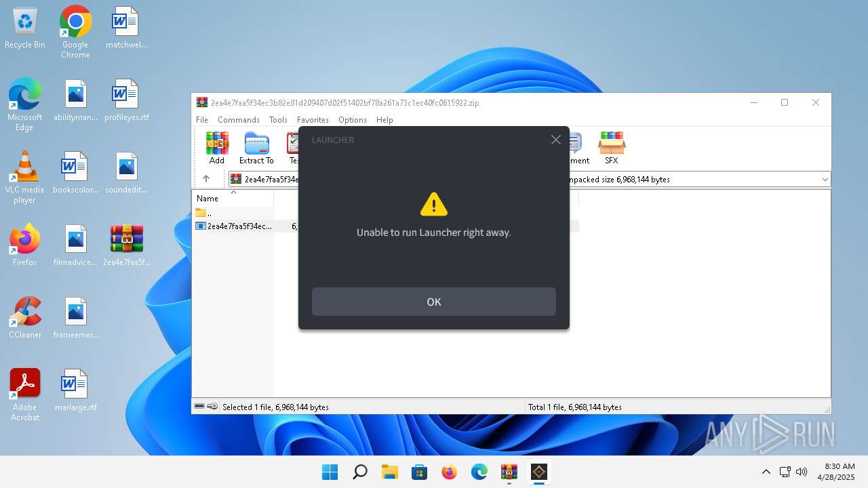The image size is (868, 488).
Task: Open Firefox desktop shortcut
Action: point(25,245)
